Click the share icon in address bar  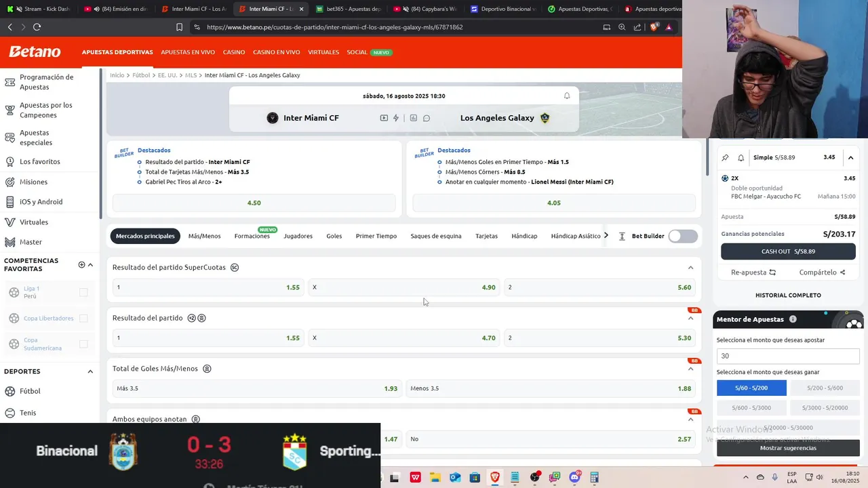637,27
